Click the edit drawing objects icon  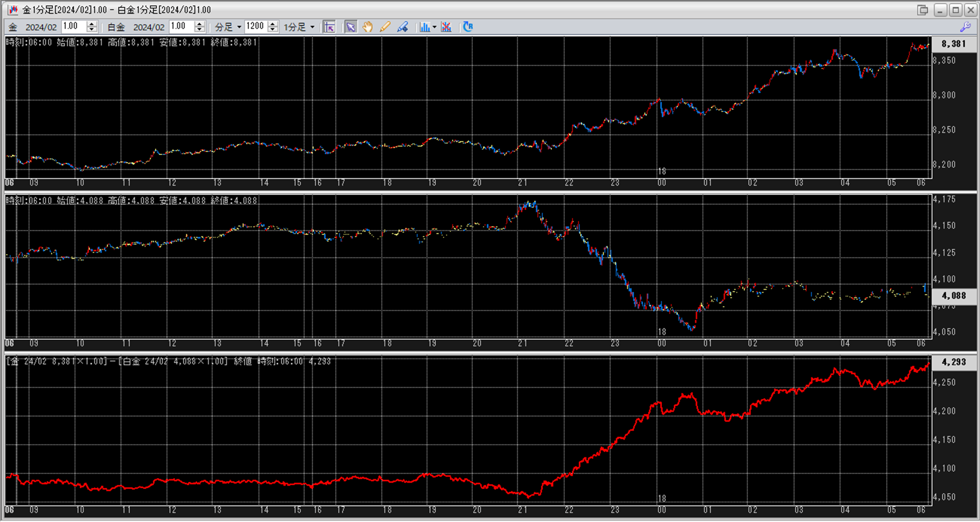tap(402, 27)
